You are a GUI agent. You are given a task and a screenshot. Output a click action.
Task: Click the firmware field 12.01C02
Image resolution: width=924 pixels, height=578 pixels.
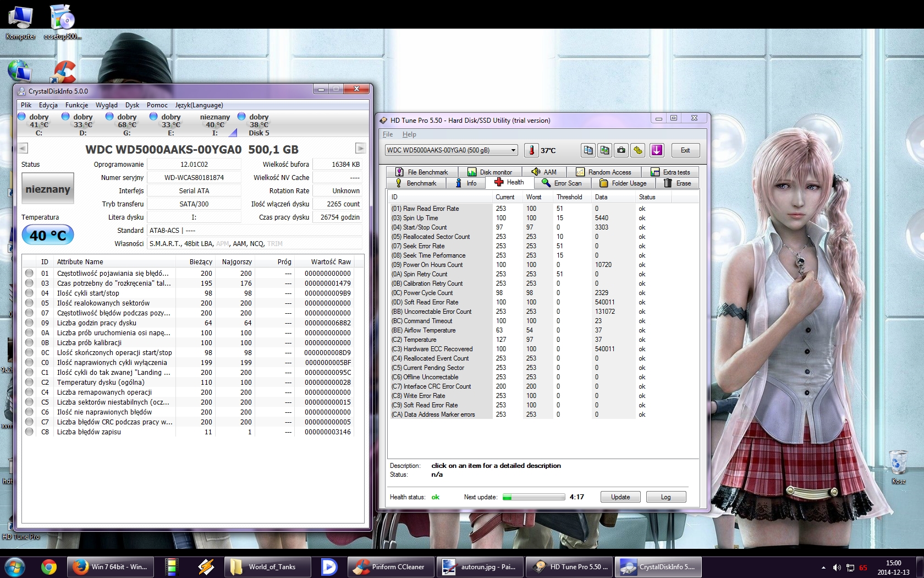(x=194, y=165)
